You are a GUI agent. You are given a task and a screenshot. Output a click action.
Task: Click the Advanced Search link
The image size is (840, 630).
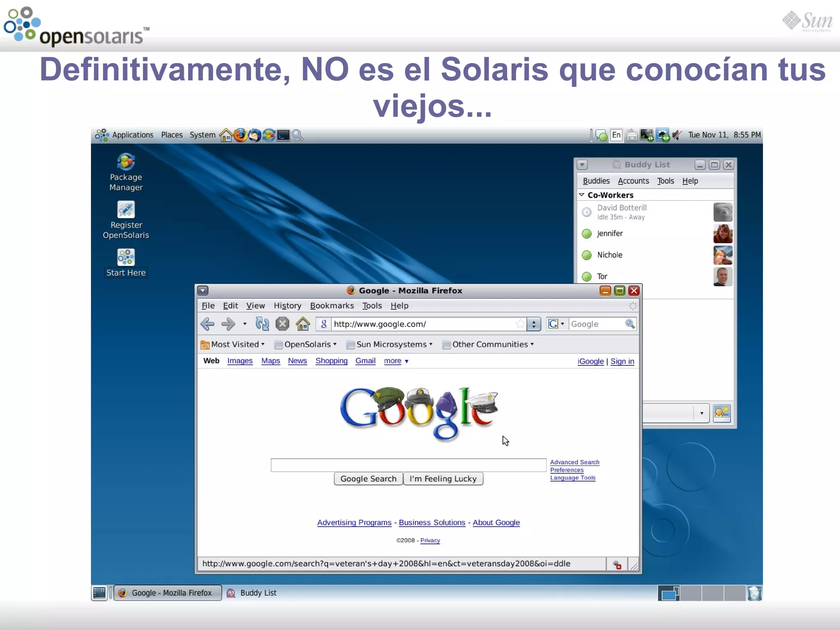tap(575, 462)
